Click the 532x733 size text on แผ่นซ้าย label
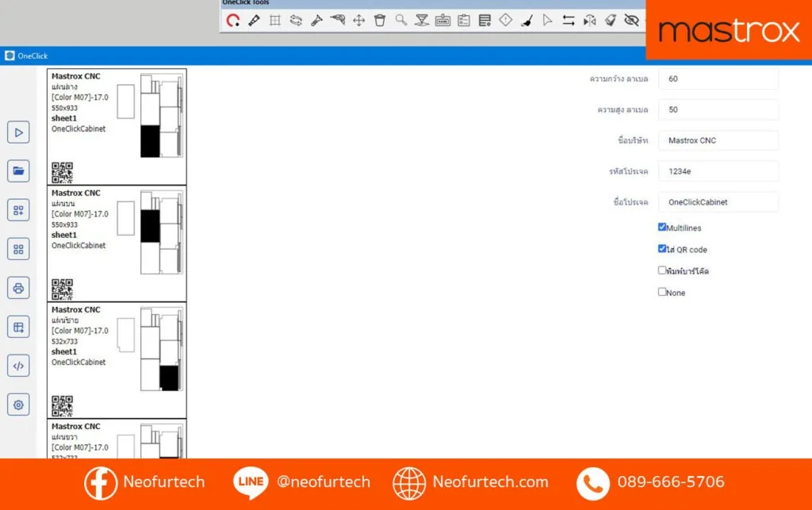The image size is (812, 510). (65, 342)
